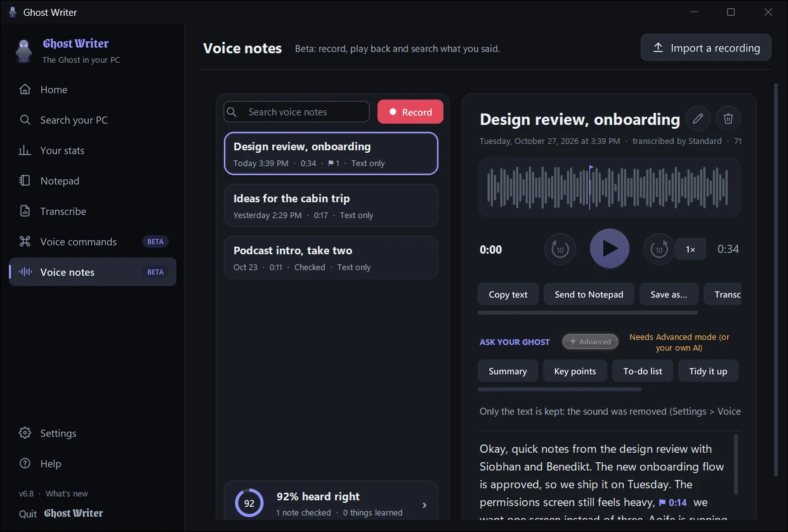Click the ghost logo in sidebar header
788x532 pixels.
24,51
